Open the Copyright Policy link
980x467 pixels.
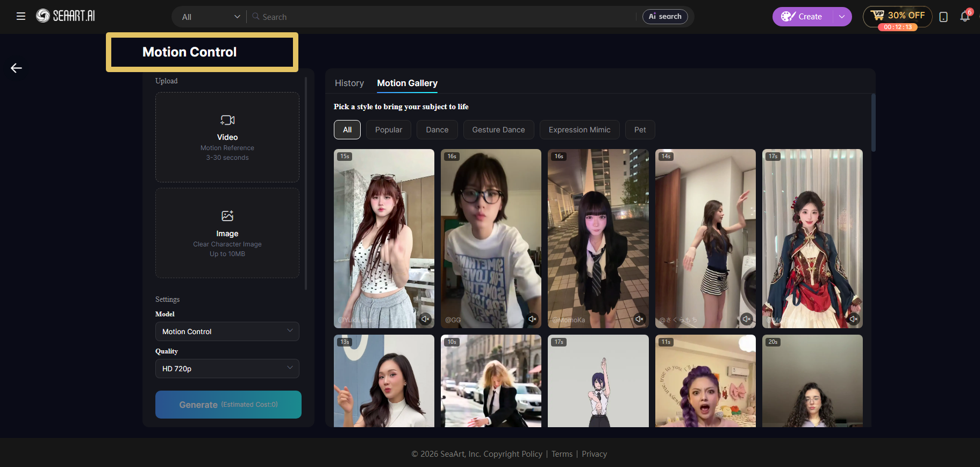pos(513,454)
